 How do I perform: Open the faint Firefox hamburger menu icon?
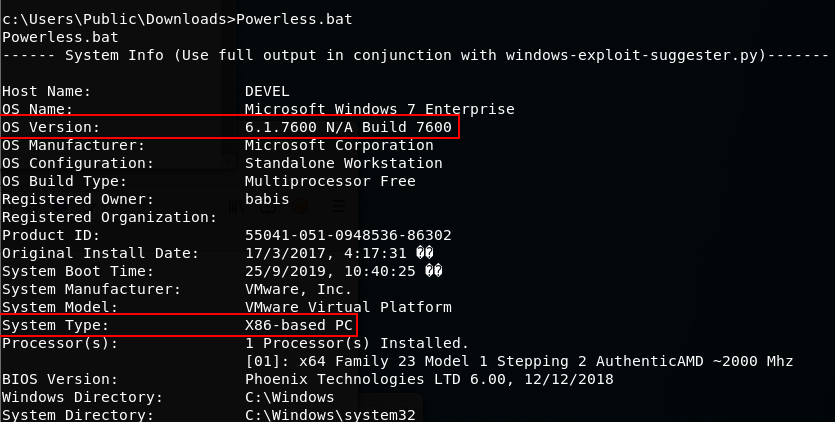[339, 206]
